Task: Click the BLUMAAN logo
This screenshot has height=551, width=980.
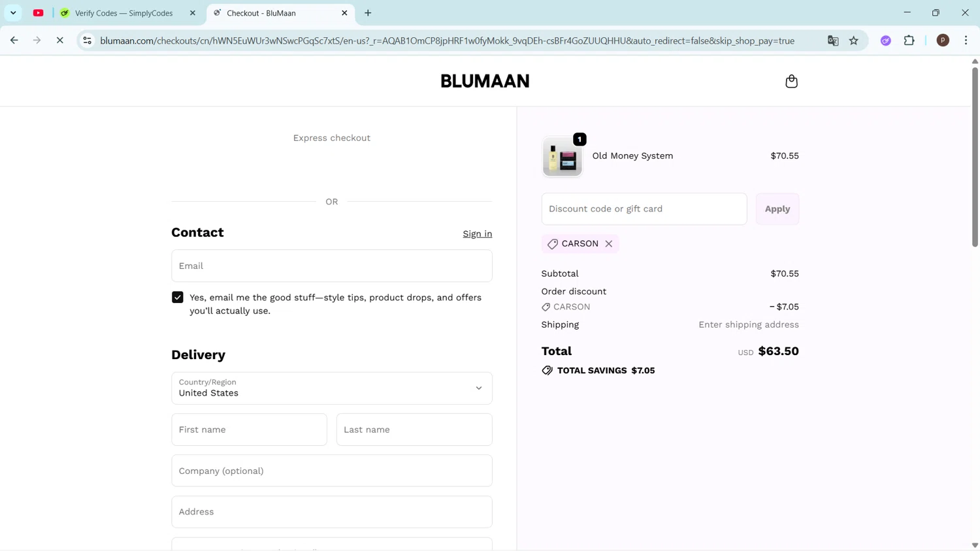Action: 485,81
